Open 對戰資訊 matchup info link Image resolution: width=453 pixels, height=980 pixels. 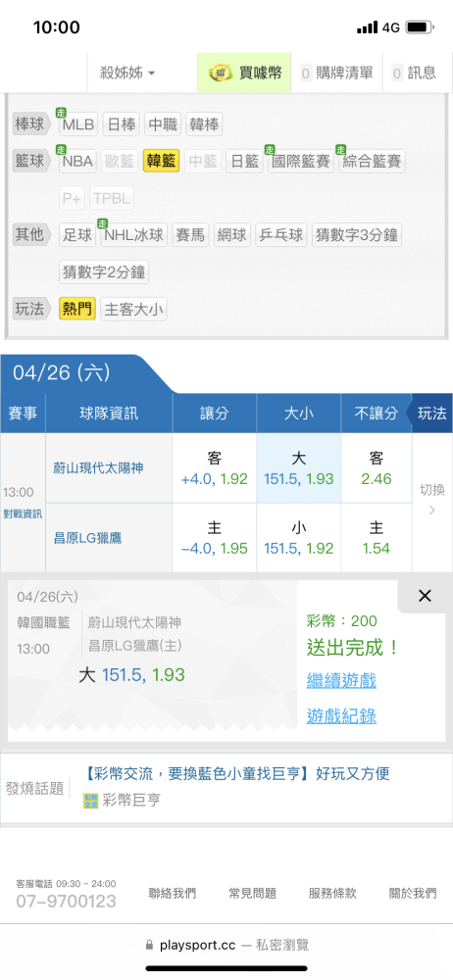(22, 514)
